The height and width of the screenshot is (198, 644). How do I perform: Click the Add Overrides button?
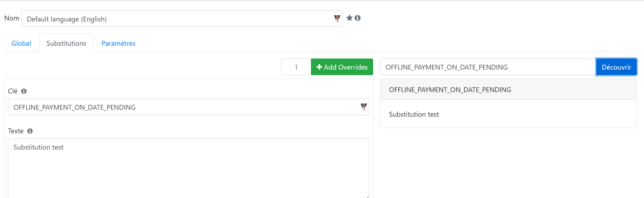click(x=342, y=67)
